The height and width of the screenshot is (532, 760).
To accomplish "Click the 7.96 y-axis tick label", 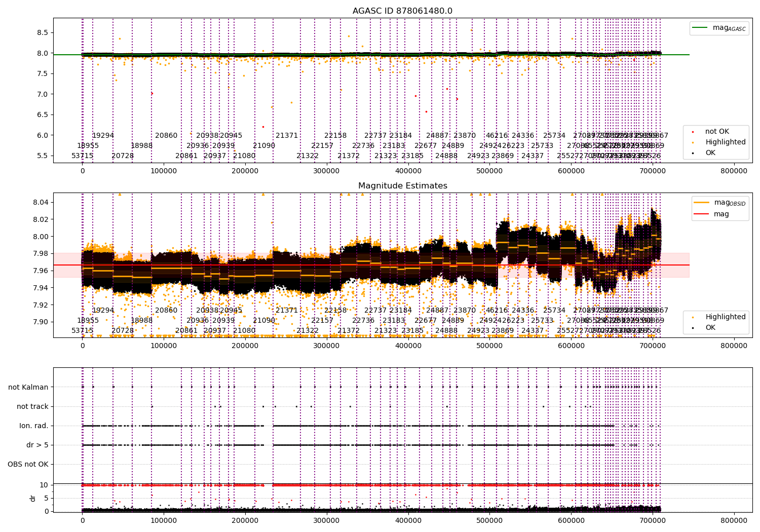I will point(40,271).
